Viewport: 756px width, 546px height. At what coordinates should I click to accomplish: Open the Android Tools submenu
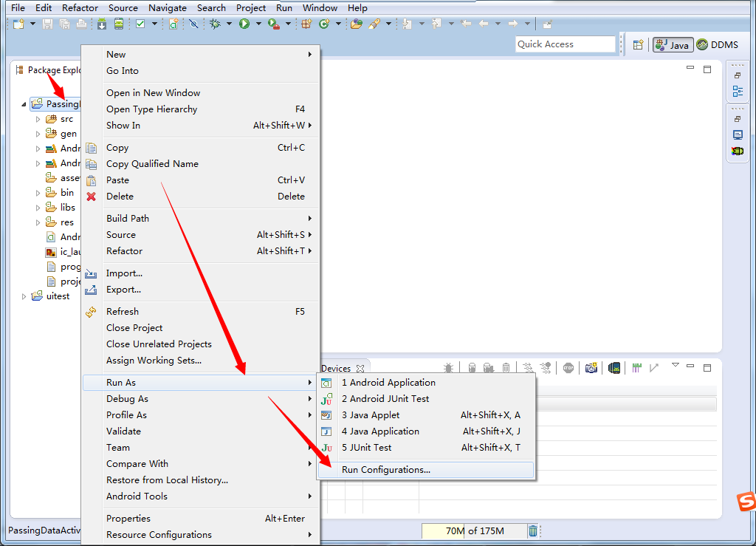click(202, 496)
